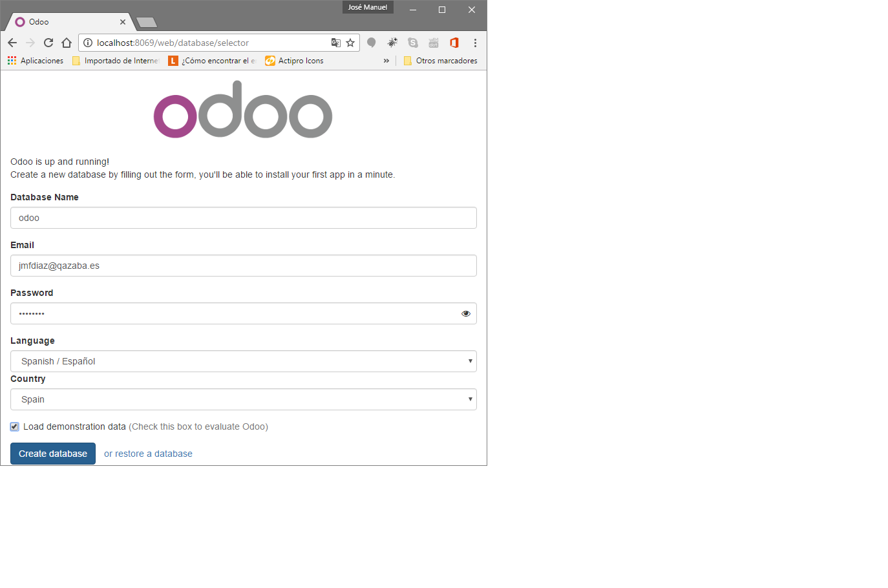Close the Odoo browser tab
This screenshot has height=588, width=888.
click(x=123, y=22)
